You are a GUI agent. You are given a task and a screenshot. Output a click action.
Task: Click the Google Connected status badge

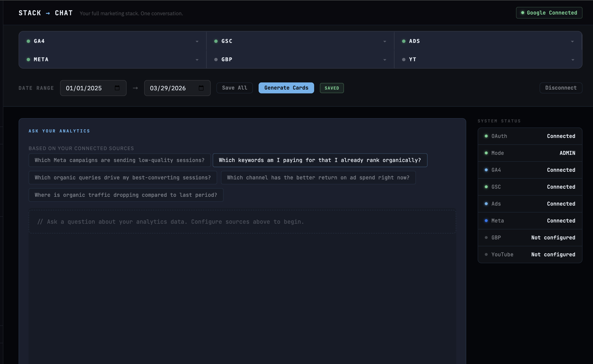click(x=549, y=13)
